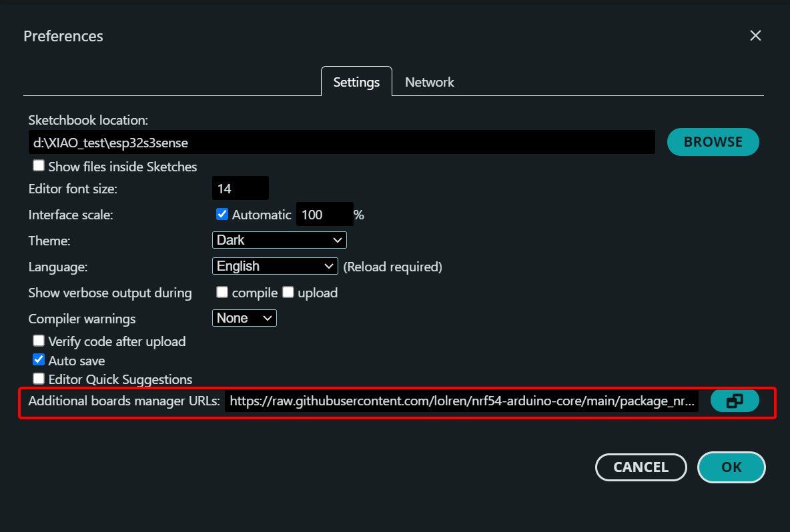The width and height of the screenshot is (790, 532).
Task: Click the BROWSE button for sketchbook location
Action: (713, 142)
